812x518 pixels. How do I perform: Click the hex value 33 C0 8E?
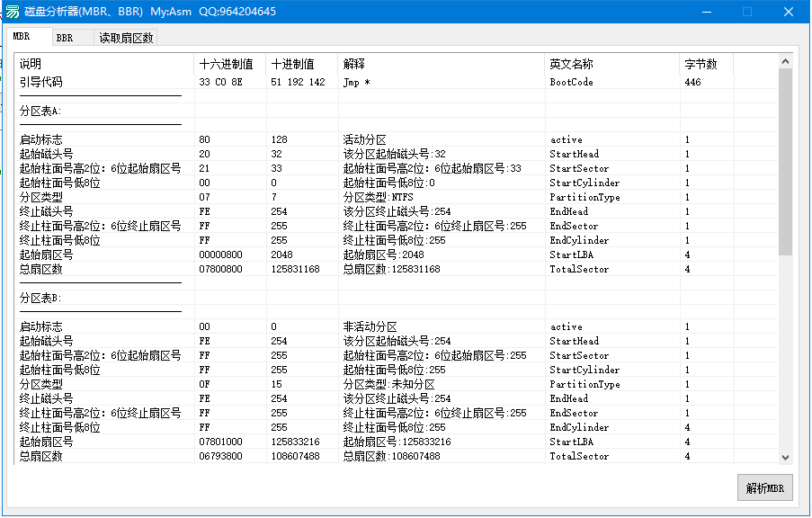point(220,82)
